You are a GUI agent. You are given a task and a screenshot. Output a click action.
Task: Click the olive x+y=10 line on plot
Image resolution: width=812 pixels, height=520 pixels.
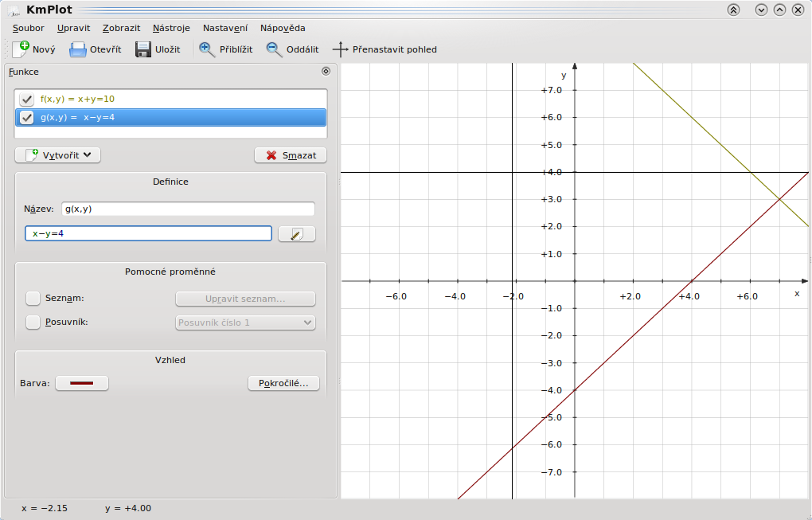tap(721, 145)
